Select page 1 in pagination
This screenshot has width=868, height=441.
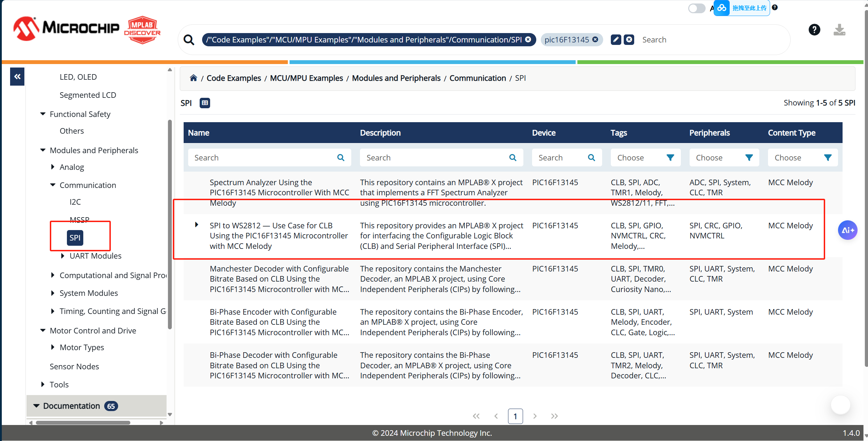coord(515,416)
